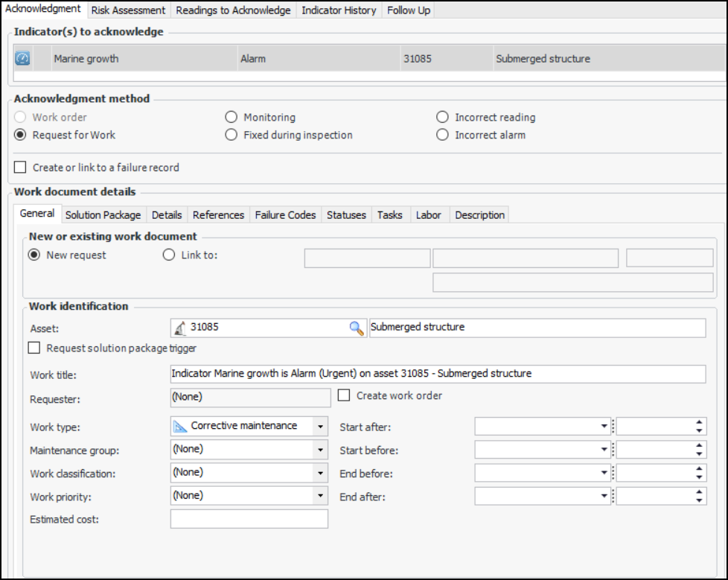Enable Create or link to a failure record

(x=20, y=168)
